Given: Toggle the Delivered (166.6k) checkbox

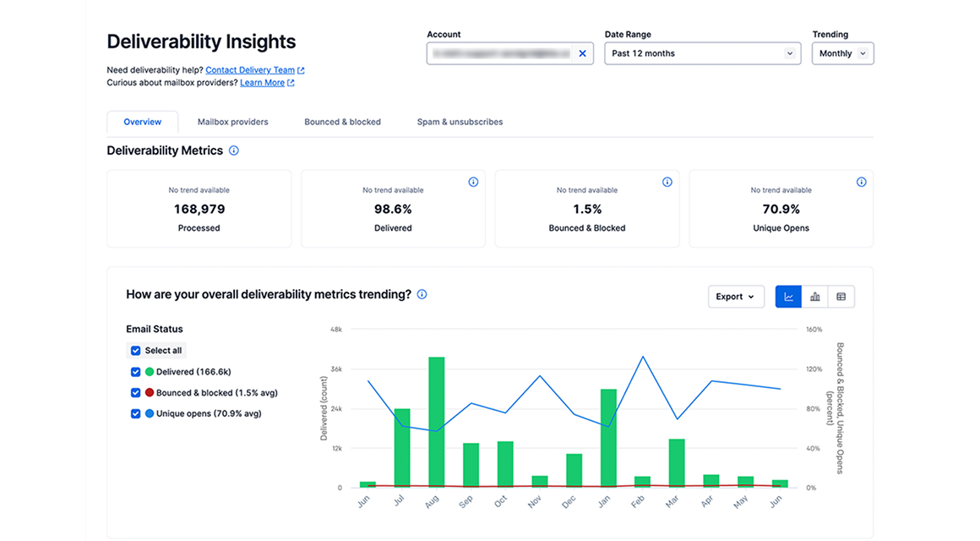Looking at the screenshot, I should pos(136,372).
